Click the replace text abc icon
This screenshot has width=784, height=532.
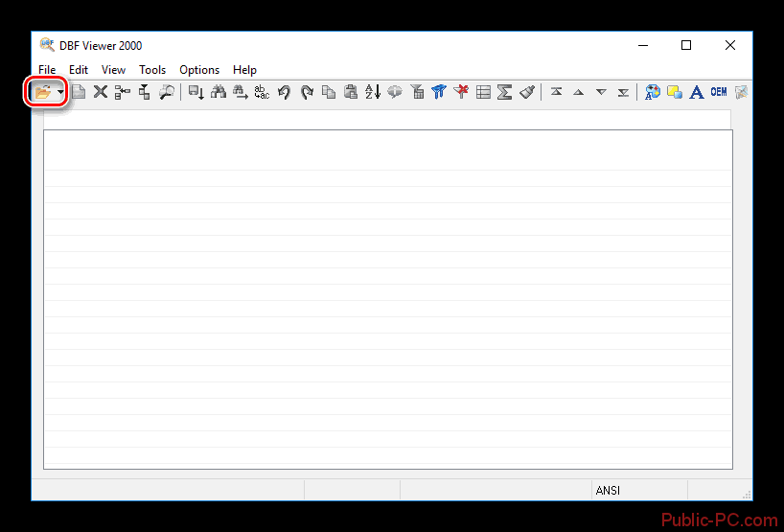click(262, 92)
